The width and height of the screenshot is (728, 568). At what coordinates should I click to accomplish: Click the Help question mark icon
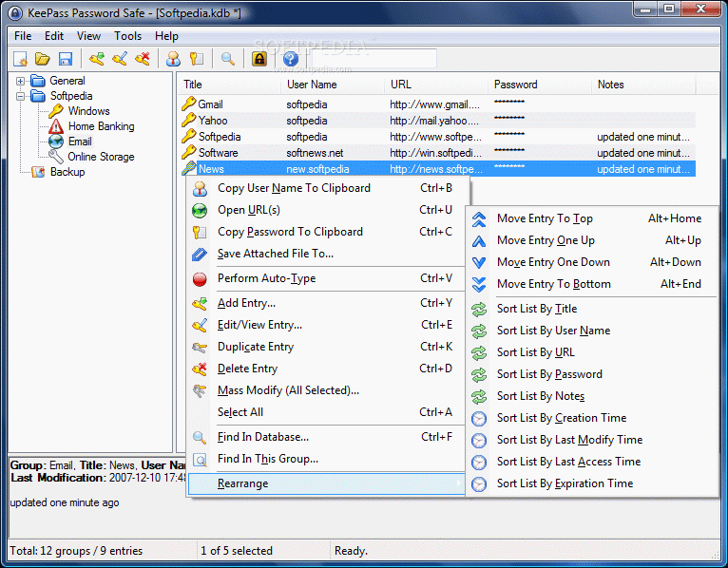click(x=291, y=59)
